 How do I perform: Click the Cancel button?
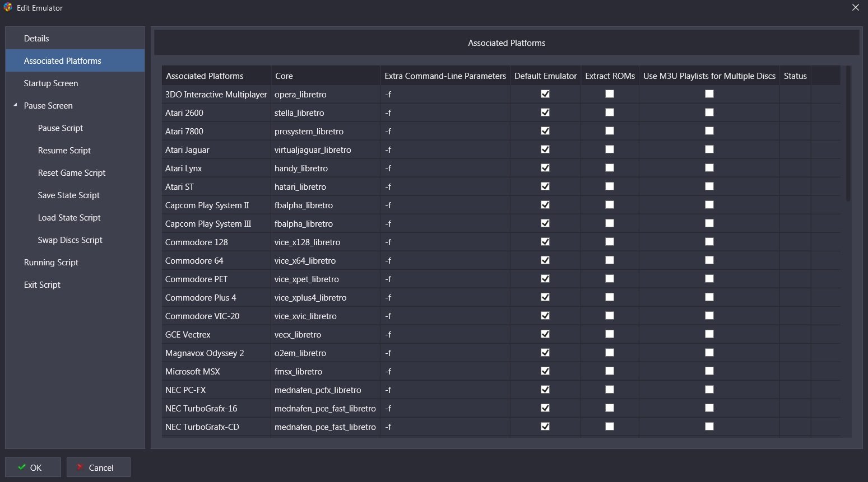point(99,467)
